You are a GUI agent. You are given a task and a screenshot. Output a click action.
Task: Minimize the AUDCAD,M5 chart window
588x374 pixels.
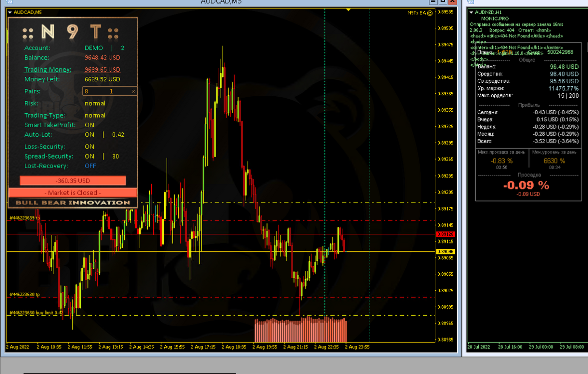(x=433, y=1)
